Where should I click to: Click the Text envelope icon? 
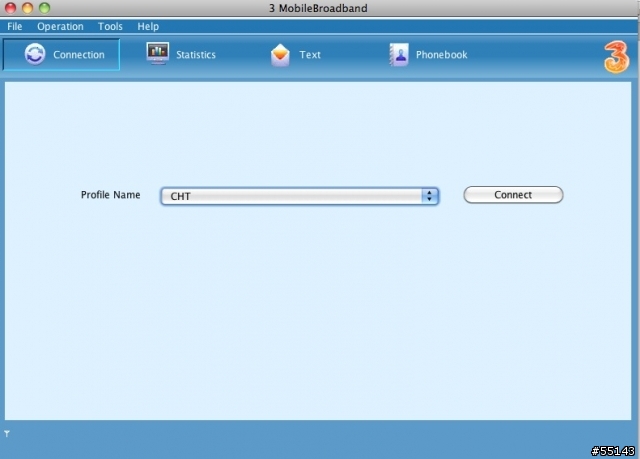point(280,55)
